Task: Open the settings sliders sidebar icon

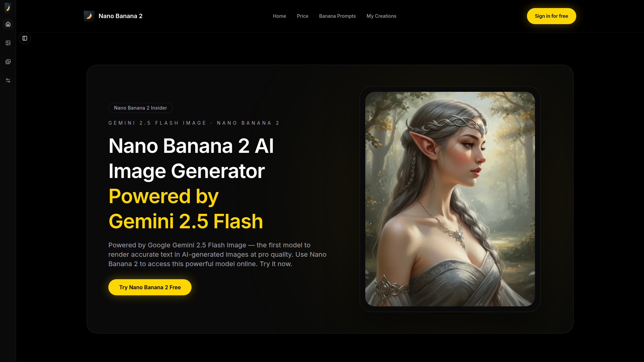Action: (8, 80)
